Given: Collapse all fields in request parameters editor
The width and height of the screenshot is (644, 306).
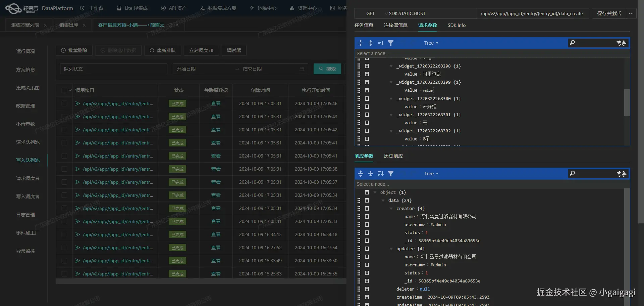Looking at the screenshot, I should click(x=371, y=43).
